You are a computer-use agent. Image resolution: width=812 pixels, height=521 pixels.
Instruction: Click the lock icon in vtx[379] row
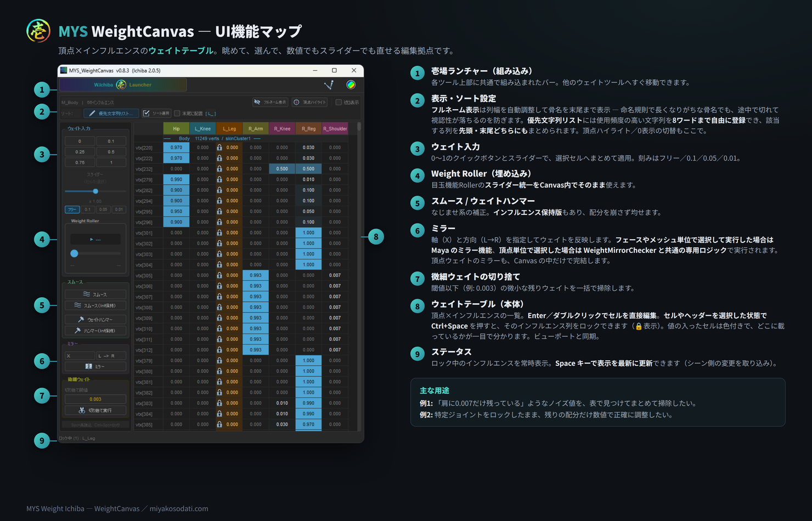[219, 360]
